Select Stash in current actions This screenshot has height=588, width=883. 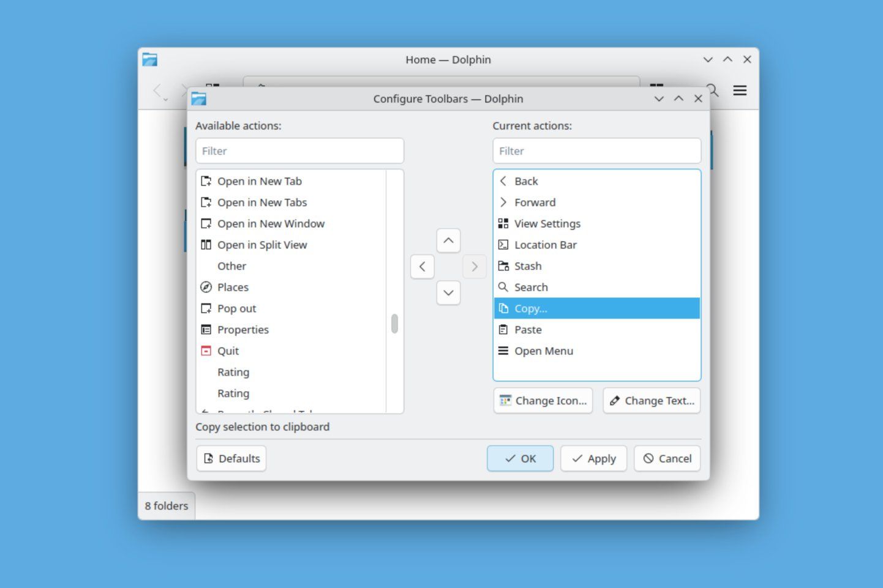click(597, 266)
